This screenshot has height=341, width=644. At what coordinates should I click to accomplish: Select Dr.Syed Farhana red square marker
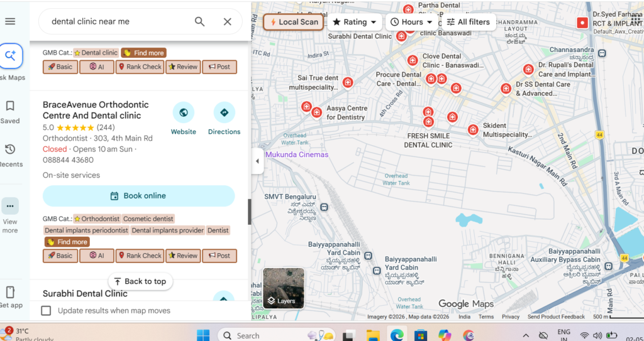pos(582,23)
